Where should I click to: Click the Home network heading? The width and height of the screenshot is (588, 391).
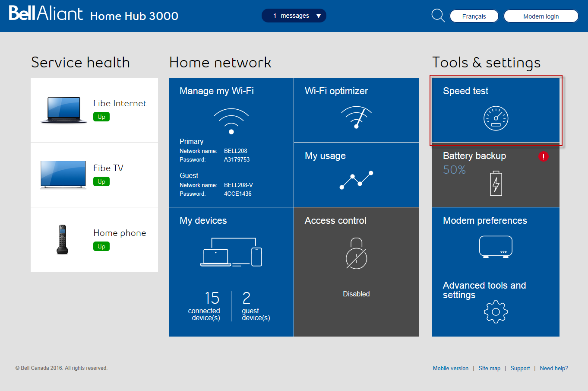coord(220,62)
